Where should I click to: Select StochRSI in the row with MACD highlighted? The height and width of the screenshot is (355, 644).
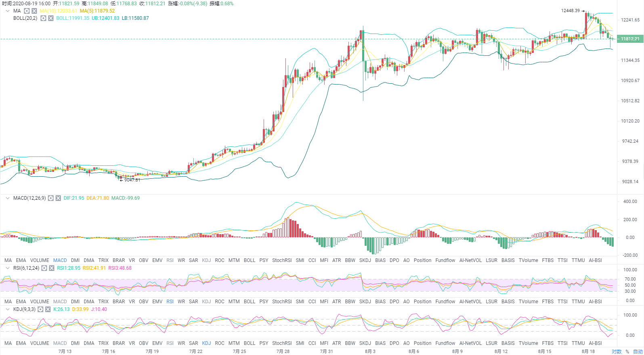click(x=282, y=260)
